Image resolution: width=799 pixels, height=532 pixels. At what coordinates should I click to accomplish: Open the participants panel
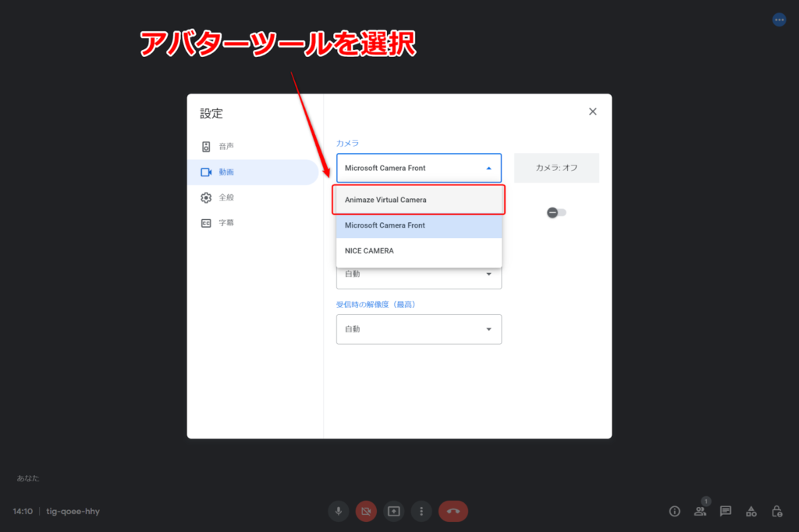pyautogui.click(x=700, y=511)
